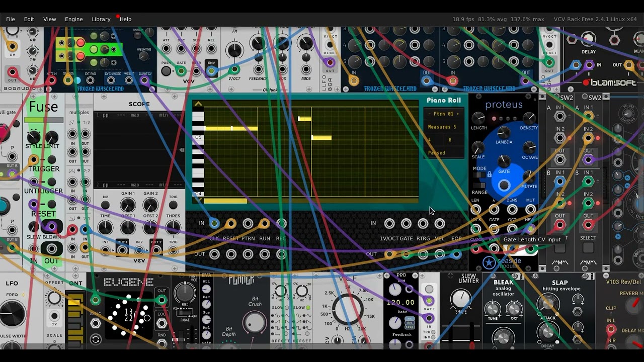The image size is (644, 362).
Task: Click the Fuse STYLE knob
Action: coord(34,137)
